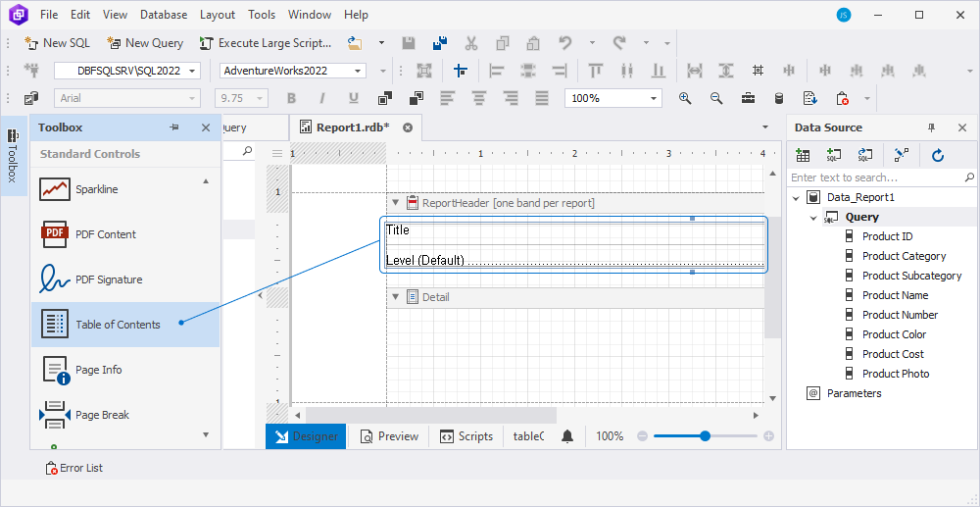Viewport: 980px width, 507px height.
Task: Collapse the Data_Report1 tree node
Action: click(796, 197)
